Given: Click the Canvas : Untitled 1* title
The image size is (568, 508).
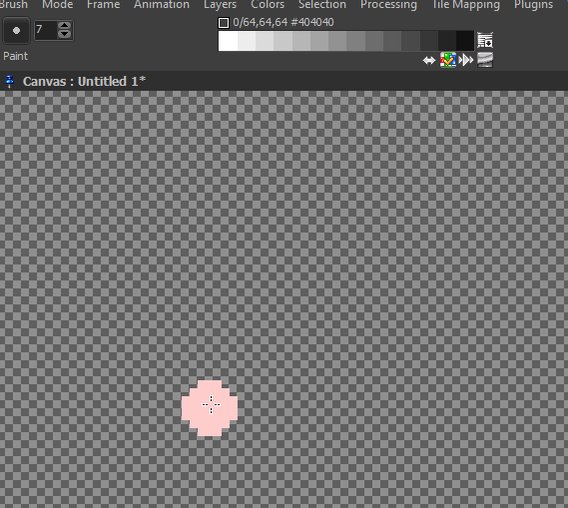Looking at the screenshot, I should (84, 81).
